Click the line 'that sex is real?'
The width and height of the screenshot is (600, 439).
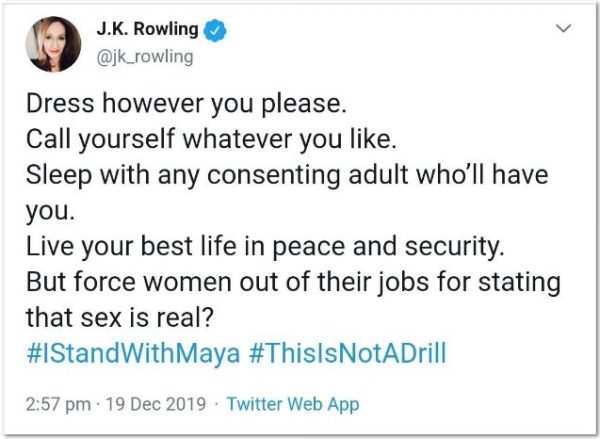(x=119, y=318)
